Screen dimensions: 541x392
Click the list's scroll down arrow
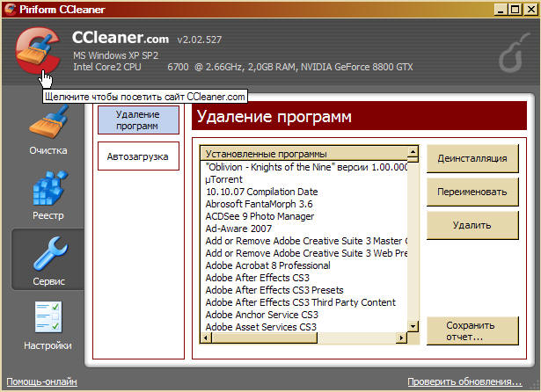click(413, 326)
